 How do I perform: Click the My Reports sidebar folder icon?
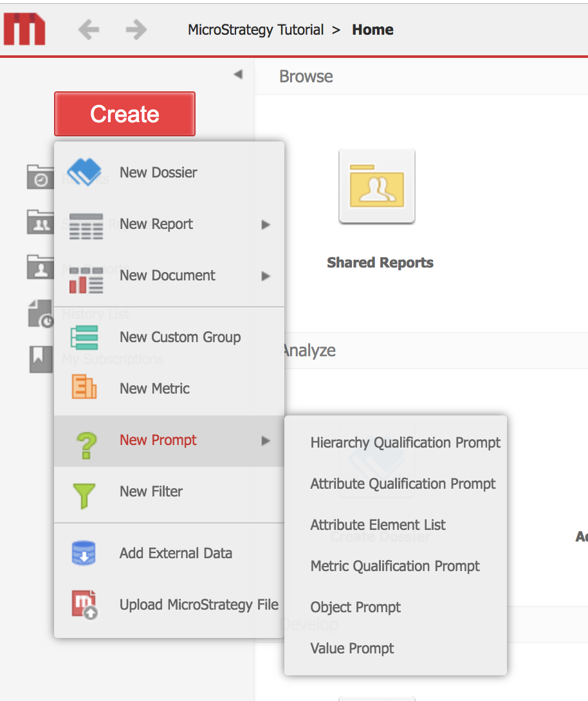(x=41, y=267)
